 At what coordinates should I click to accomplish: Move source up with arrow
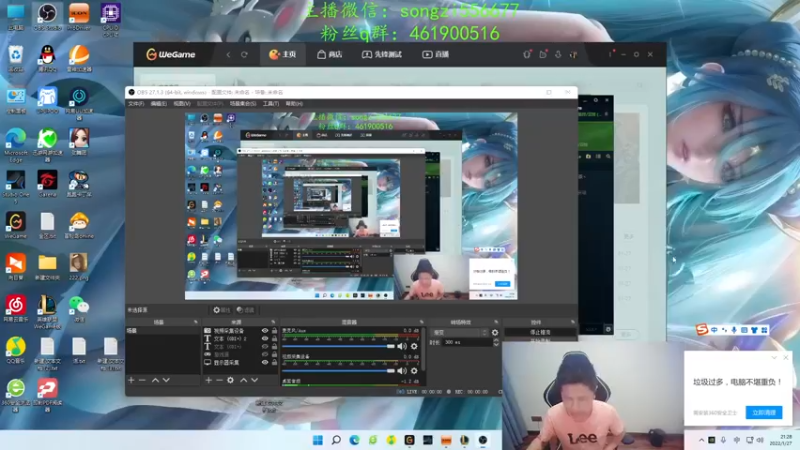click(243, 380)
